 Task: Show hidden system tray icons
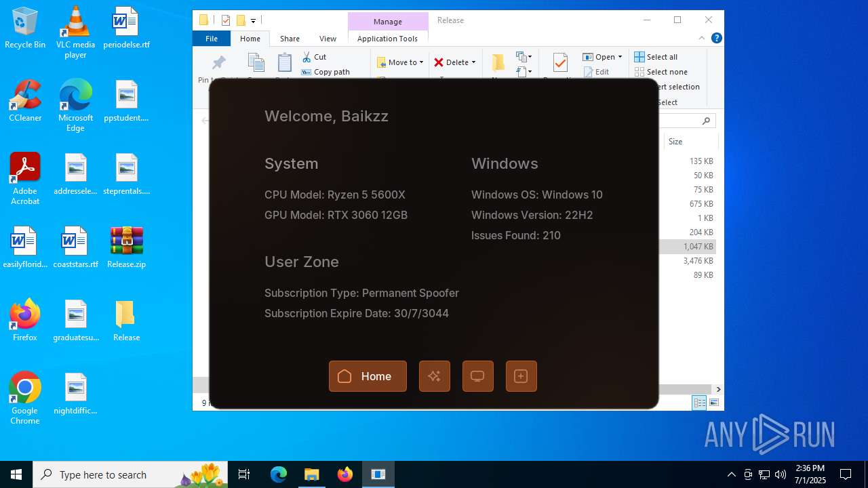731,474
